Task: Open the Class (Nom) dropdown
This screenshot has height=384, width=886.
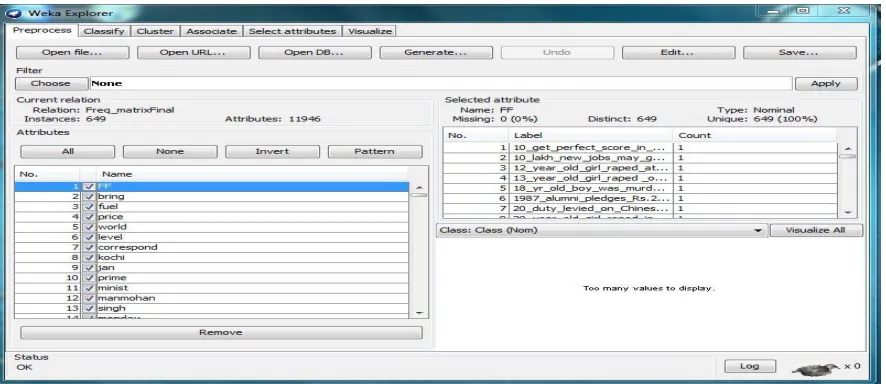Action: pos(602,230)
